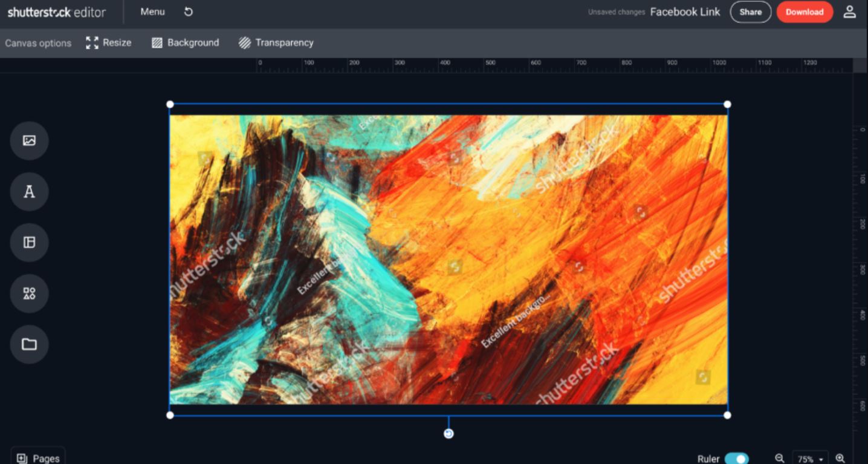Open the Transparency canvas option
Viewport: 868px width, 464px height.
(276, 43)
